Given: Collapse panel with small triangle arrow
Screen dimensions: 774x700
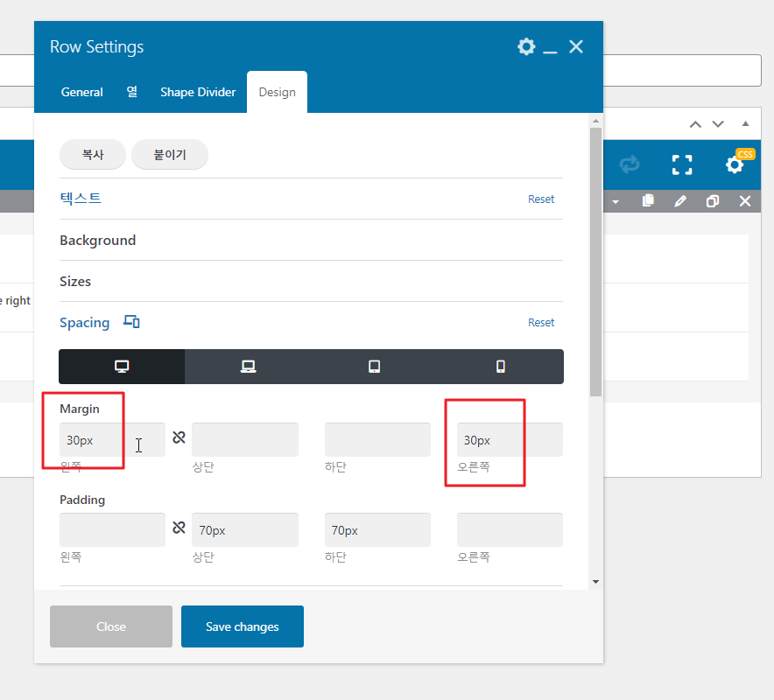Looking at the screenshot, I should pyautogui.click(x=745, y=124).
